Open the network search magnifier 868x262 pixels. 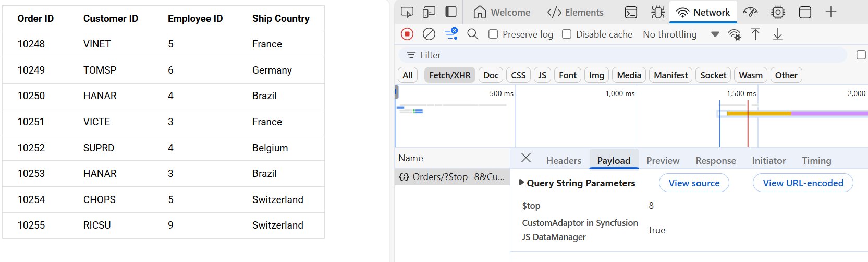[x=473, y=34]
